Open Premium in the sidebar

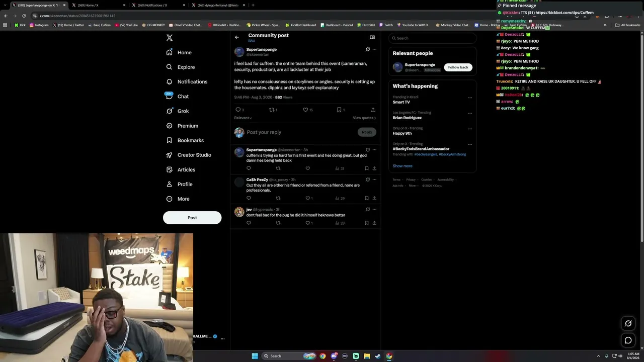click(x=182, y=126)
